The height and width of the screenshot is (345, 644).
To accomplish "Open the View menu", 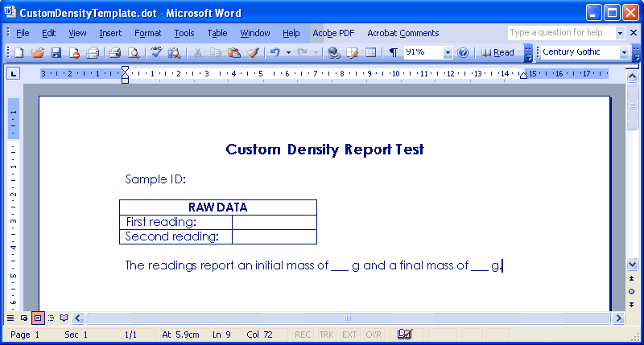I will point(77,33).
